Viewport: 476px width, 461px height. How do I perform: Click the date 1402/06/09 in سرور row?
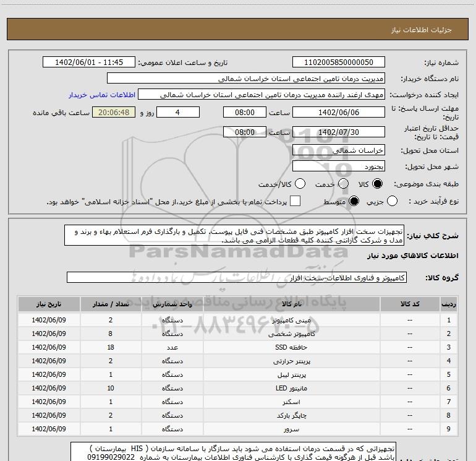coord(49,429)
